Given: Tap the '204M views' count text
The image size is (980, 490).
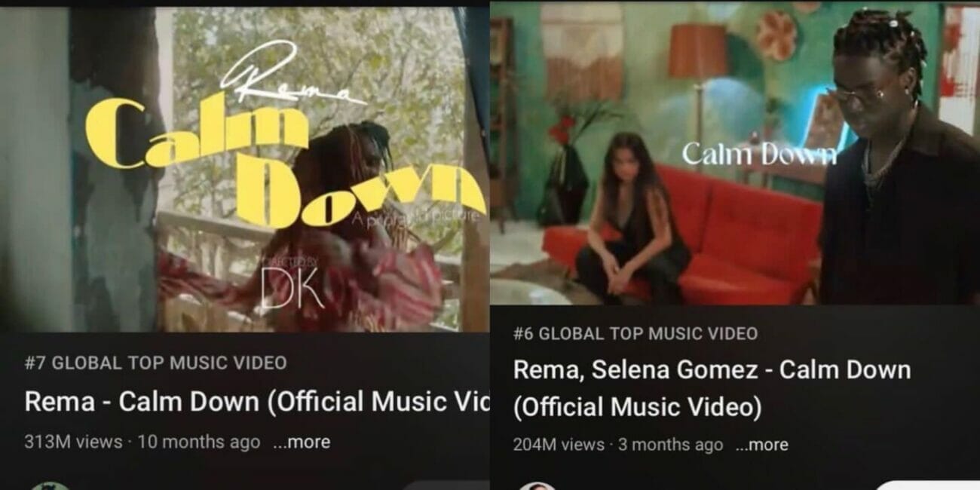Looking at the screenshot, I should 559,445.
